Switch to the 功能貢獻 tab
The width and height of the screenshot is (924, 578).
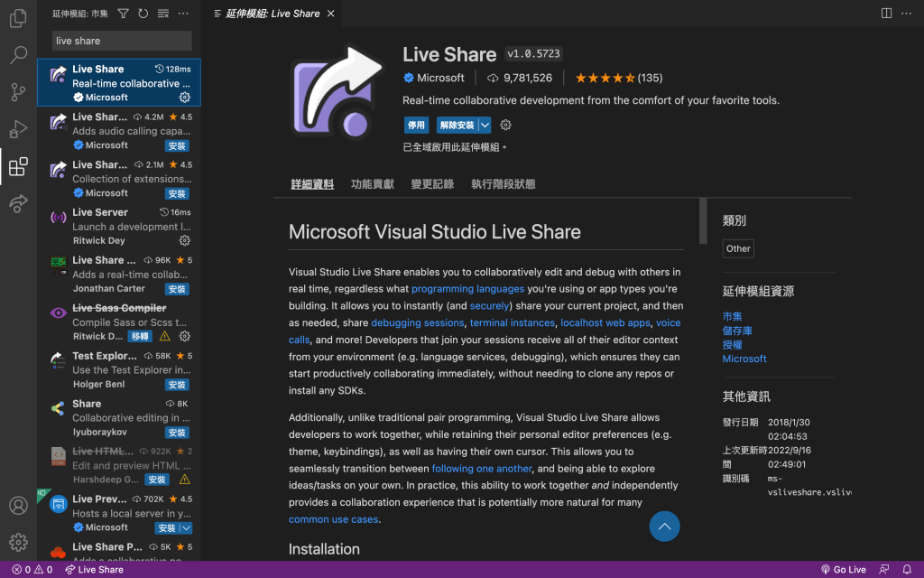(x=372, y=184)
